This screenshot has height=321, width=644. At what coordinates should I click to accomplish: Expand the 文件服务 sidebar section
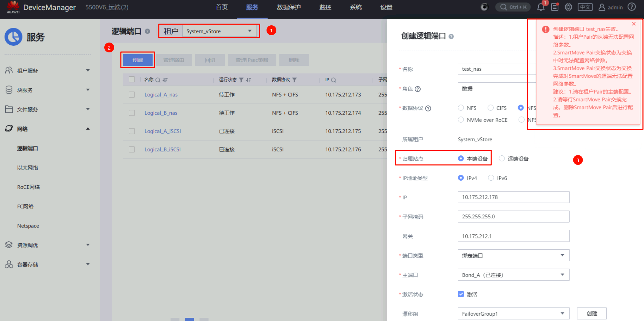click(x=47, y=109)
